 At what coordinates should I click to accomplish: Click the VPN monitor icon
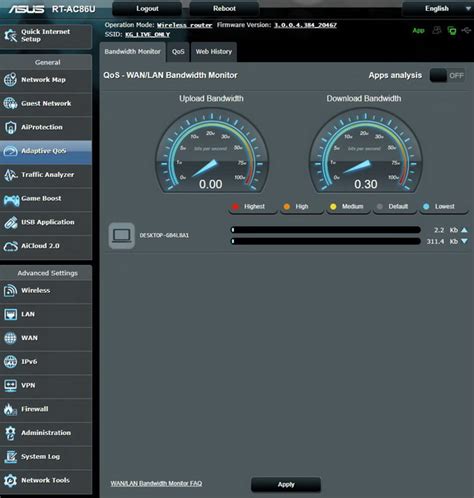pos(10,385)
